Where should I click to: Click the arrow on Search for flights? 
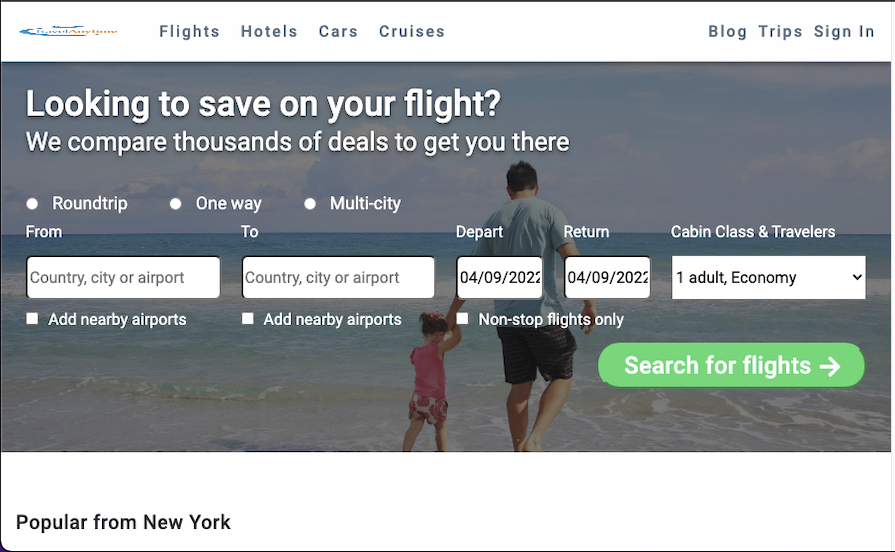click(x=830, y=366)
